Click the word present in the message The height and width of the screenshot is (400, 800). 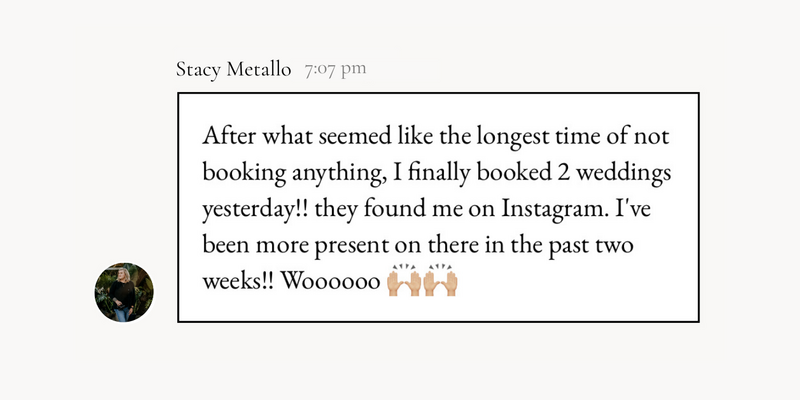point(351,246)
